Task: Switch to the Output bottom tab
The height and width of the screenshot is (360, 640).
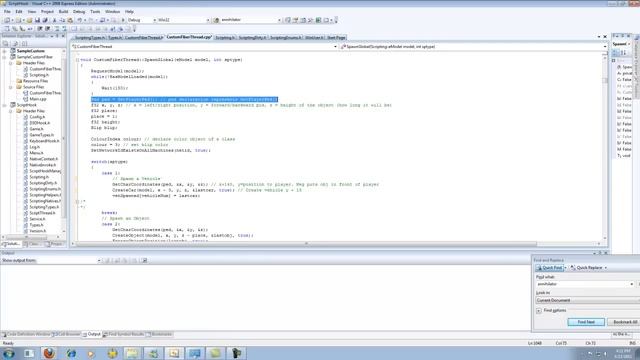Action: point(92,334)
